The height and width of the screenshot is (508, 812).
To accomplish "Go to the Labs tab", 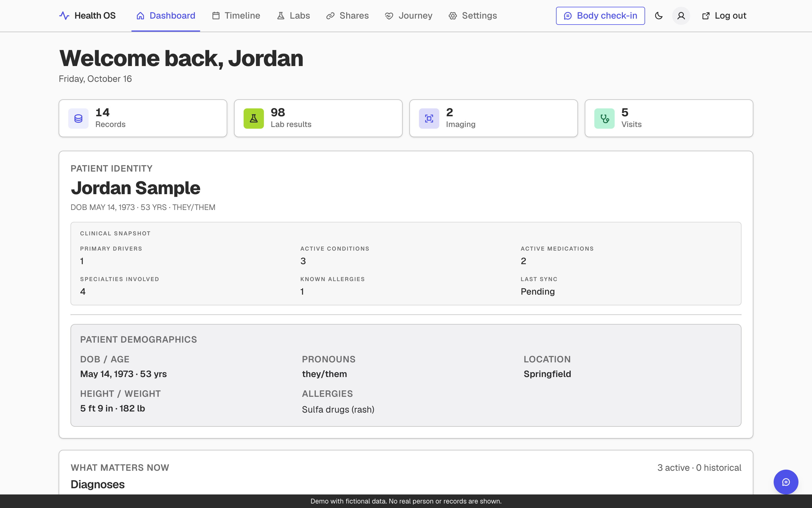I will [x=293, y=16].
